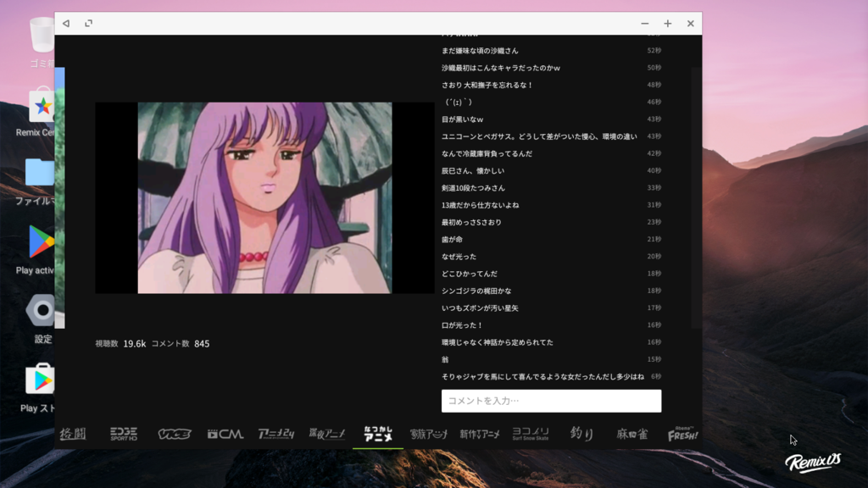Click the 845 comment count
The width and height of the screenshot is (868, 488).
click(x=202, y=344)
